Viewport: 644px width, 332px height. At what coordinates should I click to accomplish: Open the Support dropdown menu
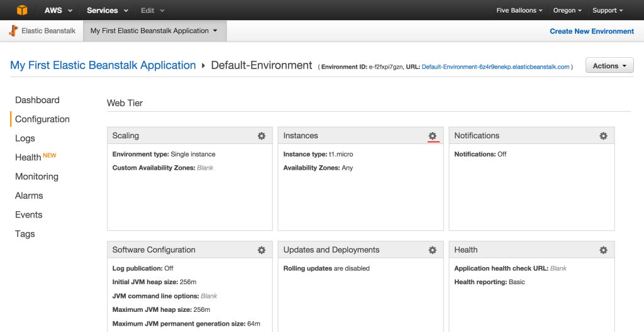pos(608,10)
